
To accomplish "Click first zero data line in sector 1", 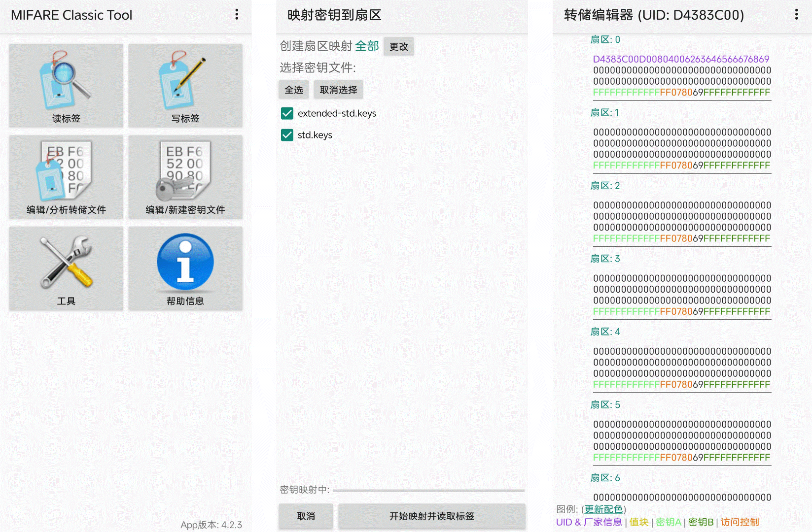I will coord(682,133).
